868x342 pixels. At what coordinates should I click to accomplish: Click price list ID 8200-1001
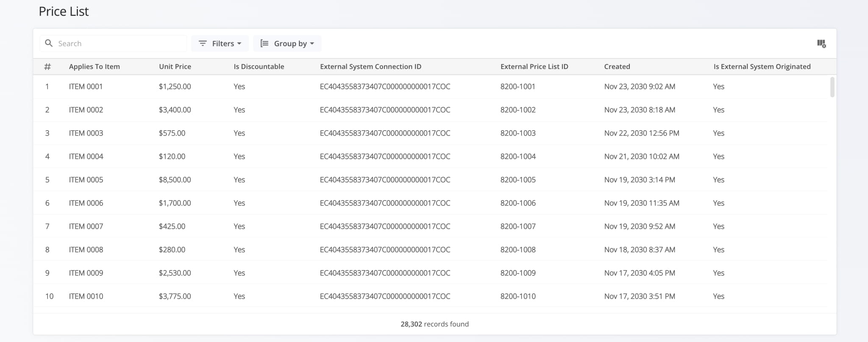(518, 86)
